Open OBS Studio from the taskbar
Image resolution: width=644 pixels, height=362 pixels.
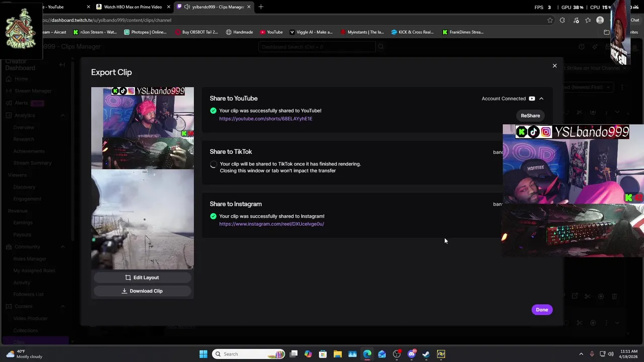click(x=397, y=354)
